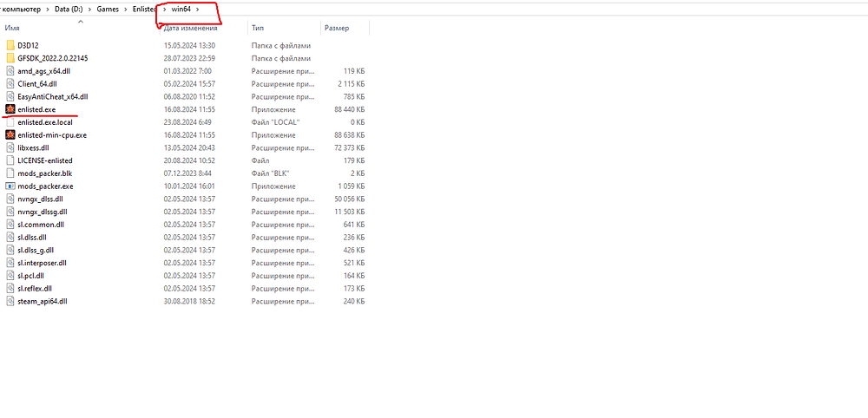Select the steam_api64.dll file icon
868x418 pixels.
[x=10, y=301]
